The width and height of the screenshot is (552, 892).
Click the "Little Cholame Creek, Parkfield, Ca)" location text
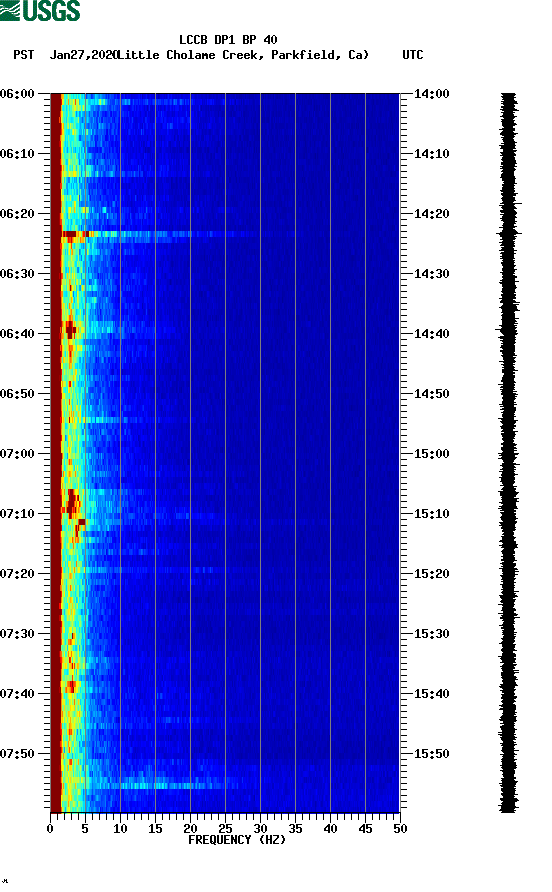242,55
